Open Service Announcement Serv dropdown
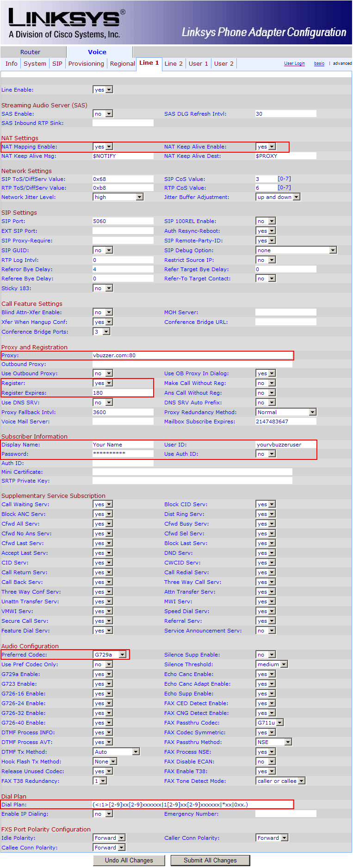Viewport: 353px width, 868px height. click(x=266, y=631)
